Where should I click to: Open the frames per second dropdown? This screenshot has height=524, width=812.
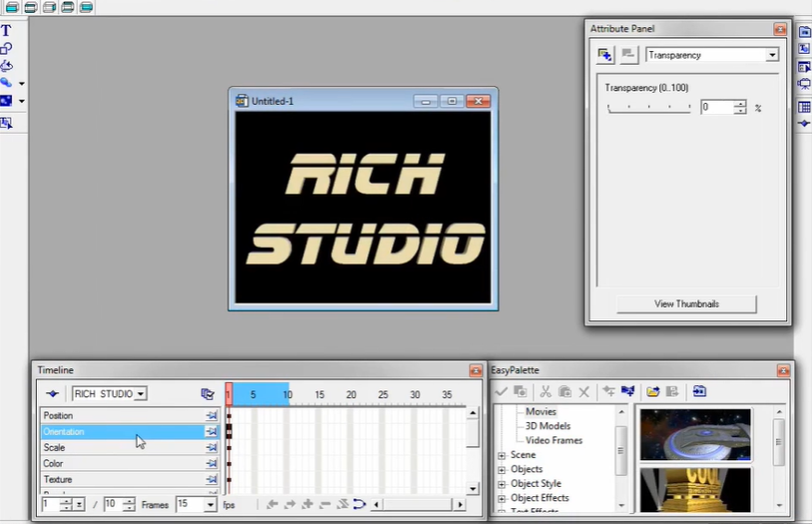(210, 505)
